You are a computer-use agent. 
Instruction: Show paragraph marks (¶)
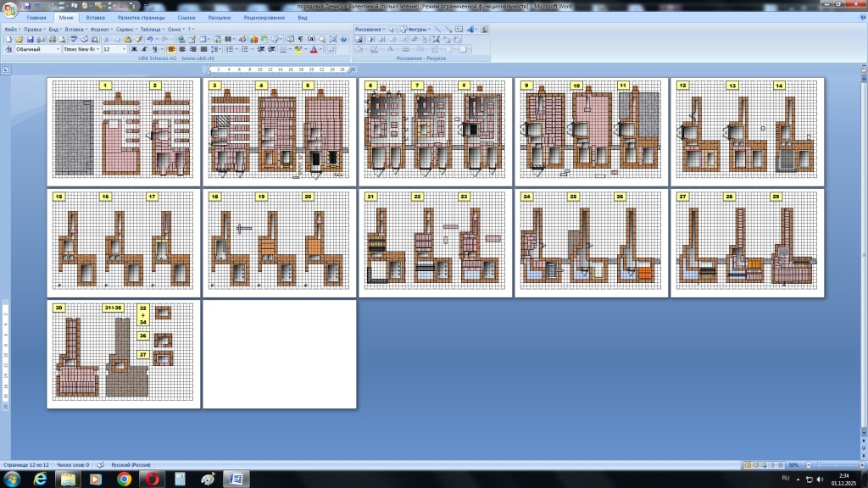point(301,39)
